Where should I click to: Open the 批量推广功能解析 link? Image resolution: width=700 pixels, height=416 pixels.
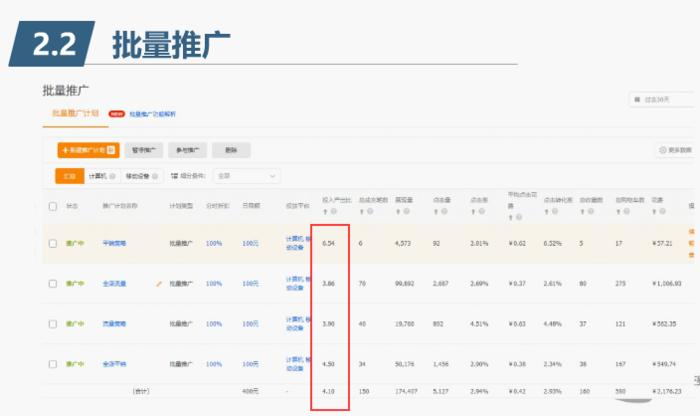point(153,114)
